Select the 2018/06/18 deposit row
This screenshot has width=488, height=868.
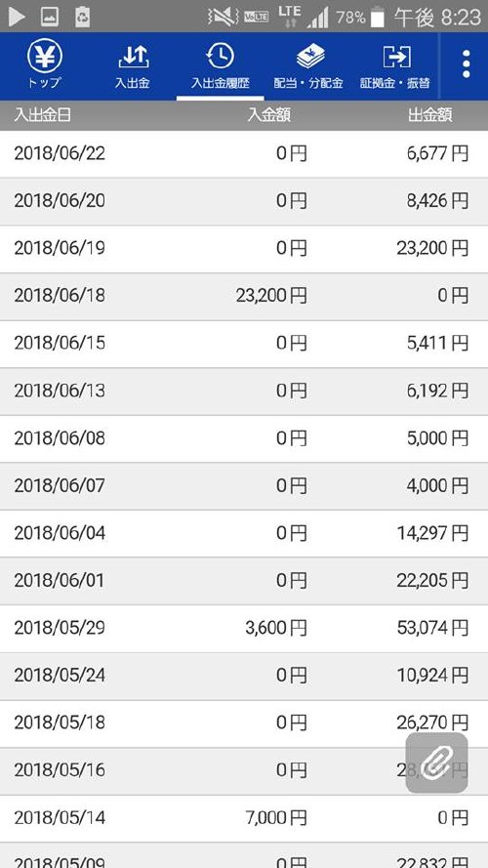244,296
